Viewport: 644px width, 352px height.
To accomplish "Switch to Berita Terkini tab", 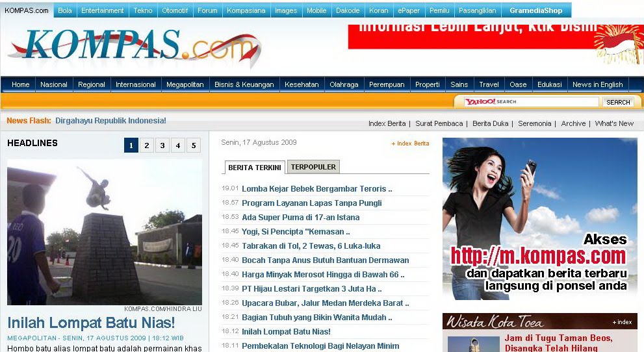I will pos(255,168).
